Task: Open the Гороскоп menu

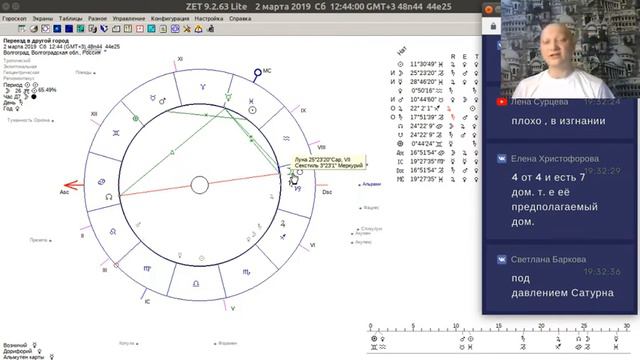Action: tap(14, 19)
